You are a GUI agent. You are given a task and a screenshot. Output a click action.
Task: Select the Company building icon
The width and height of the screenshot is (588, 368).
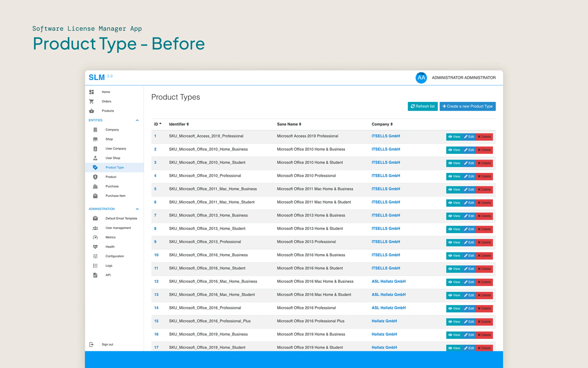pyautogui.click(x=95, y=130)
